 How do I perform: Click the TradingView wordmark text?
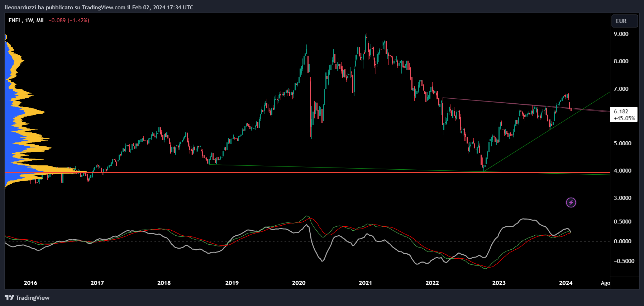(x=33, y=298)
